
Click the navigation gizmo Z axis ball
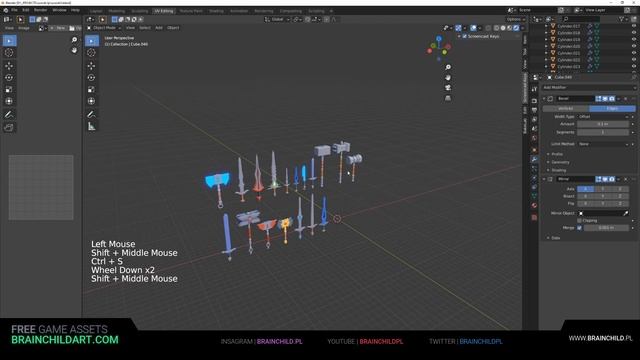pyautogui.click(x=439, y=38)
